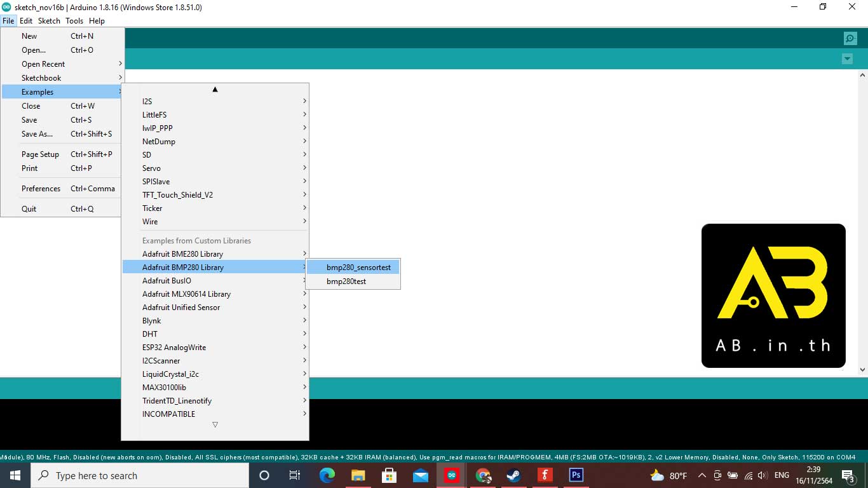Open LiquidCrystal_i2c examples
This screenshot has width=868, height=488.
215,374
